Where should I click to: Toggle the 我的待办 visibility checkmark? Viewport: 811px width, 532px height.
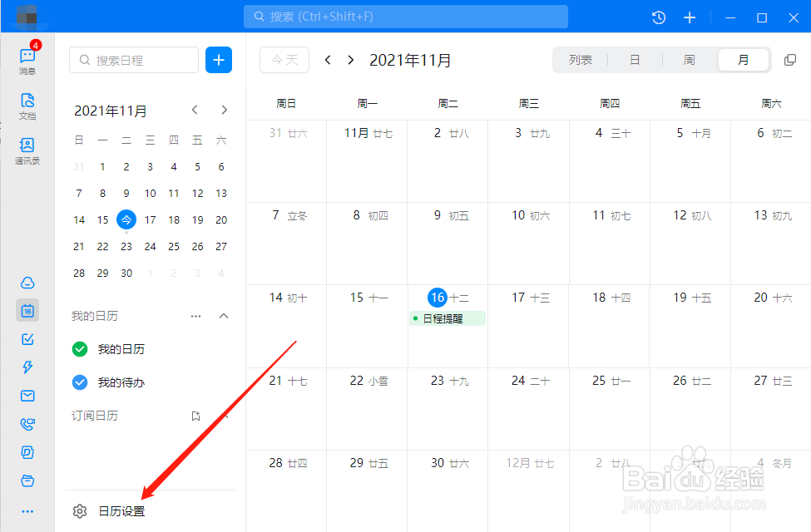point(80,382)
